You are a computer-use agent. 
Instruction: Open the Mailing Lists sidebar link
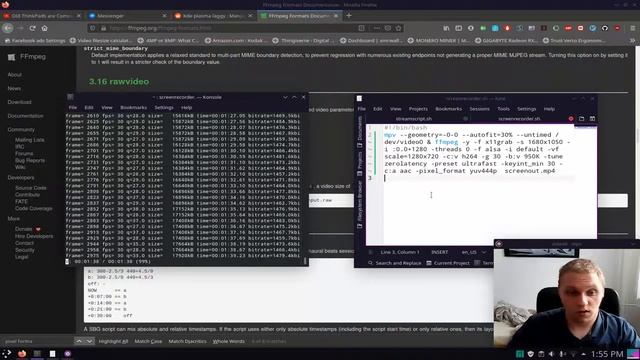click(x=29, y=140)
